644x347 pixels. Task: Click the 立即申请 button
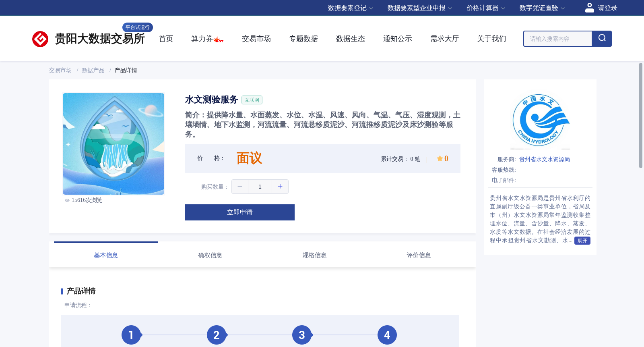(x=240, y=212)
